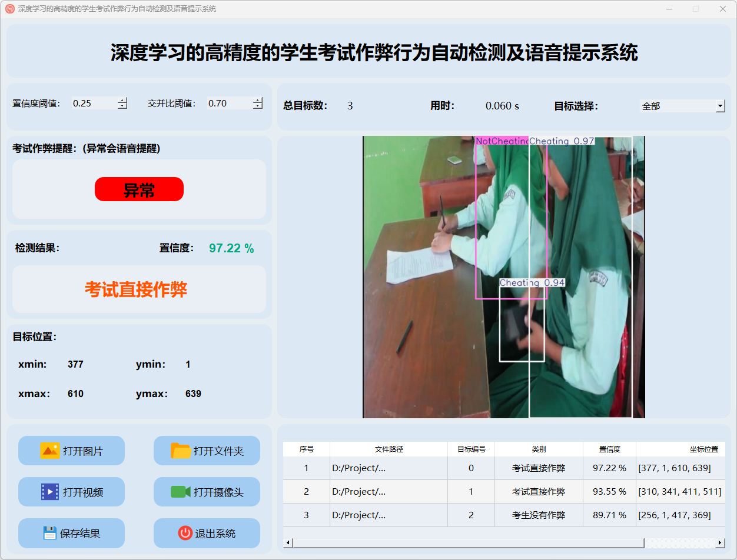Click coordinates cell [377, 1, 610, 639]
The image size is (737, 560).
coord(680,468)
